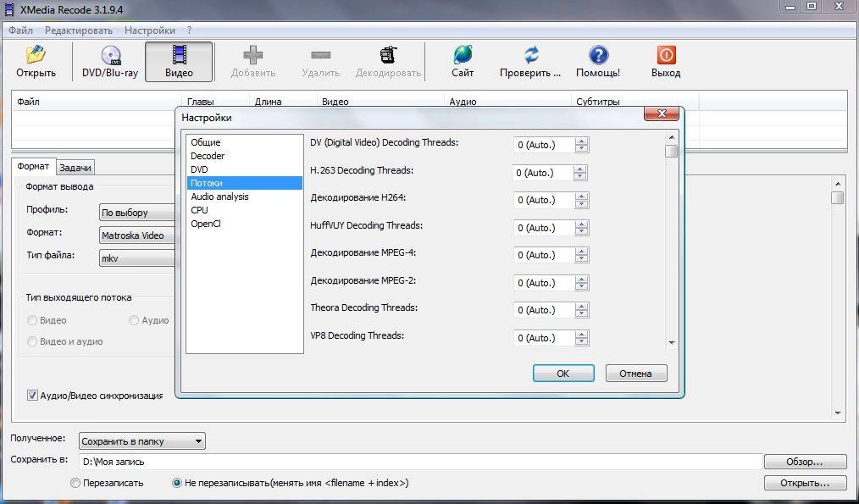The height and width of the screenshot is (504, 859).
Task: Click scroll-down arrow in settings dialog
Action: click(x=672, y=342)
